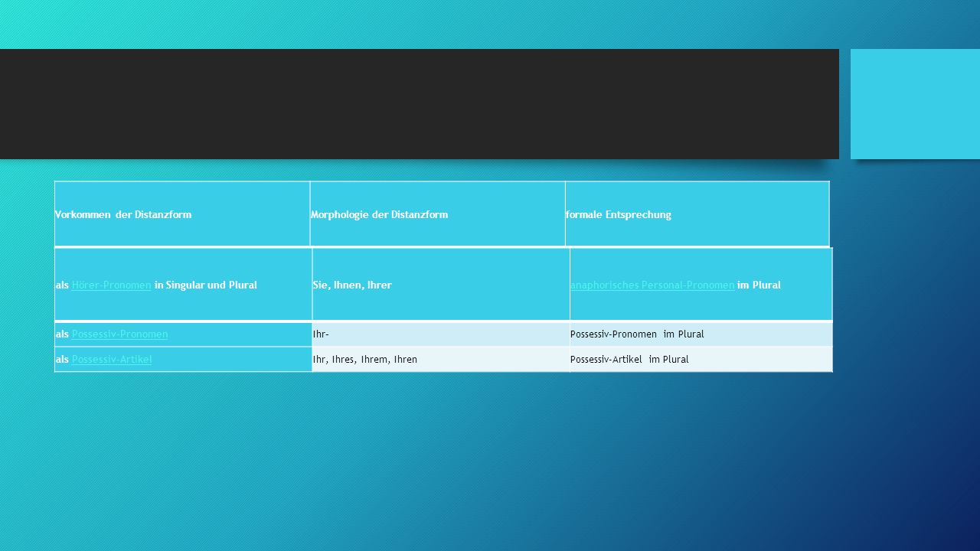Image resolution: width=980 pixels, height=551 pixels.
Task: Click the 'in Singular und Plural' text
Action: coord(205,285)
